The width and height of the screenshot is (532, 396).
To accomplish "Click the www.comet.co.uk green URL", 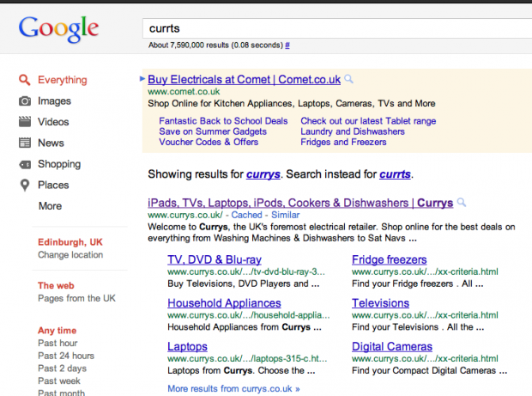I will [184, 91].
